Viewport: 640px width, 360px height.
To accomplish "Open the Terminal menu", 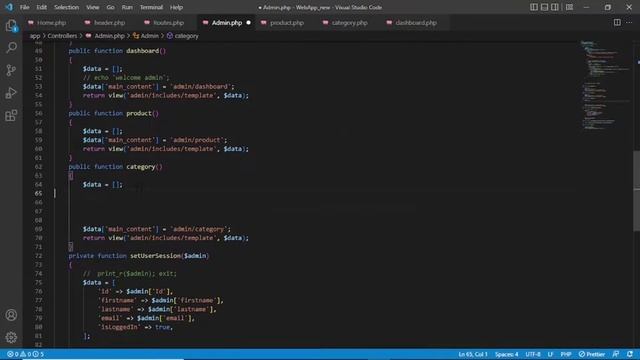I will click(151, 7).
